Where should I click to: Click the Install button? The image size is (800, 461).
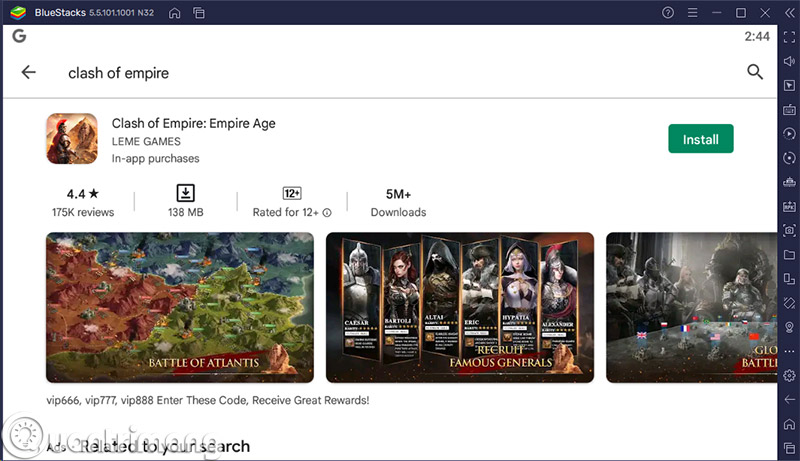[701, 139]
